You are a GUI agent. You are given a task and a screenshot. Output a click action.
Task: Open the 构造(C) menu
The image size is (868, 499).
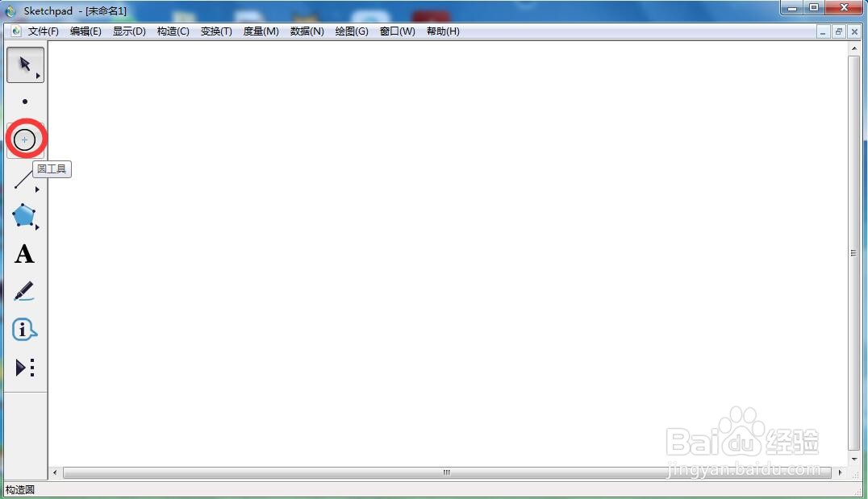pos(173,31)
